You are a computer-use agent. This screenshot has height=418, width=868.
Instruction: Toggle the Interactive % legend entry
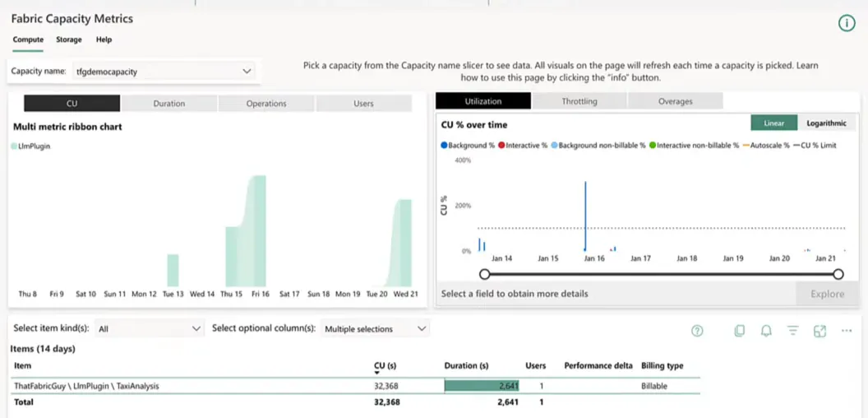(x=522, y=146)
